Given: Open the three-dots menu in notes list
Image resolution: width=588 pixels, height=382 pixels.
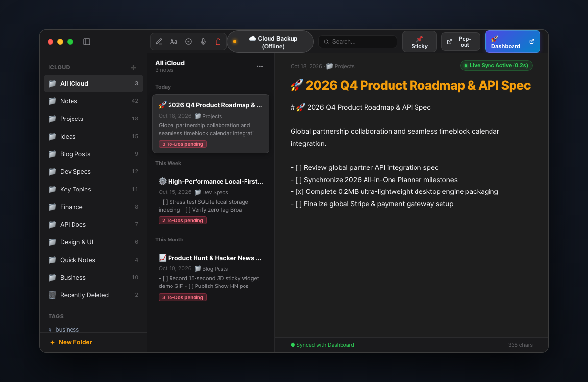Looking at the screenshot, I should (260, 67).
